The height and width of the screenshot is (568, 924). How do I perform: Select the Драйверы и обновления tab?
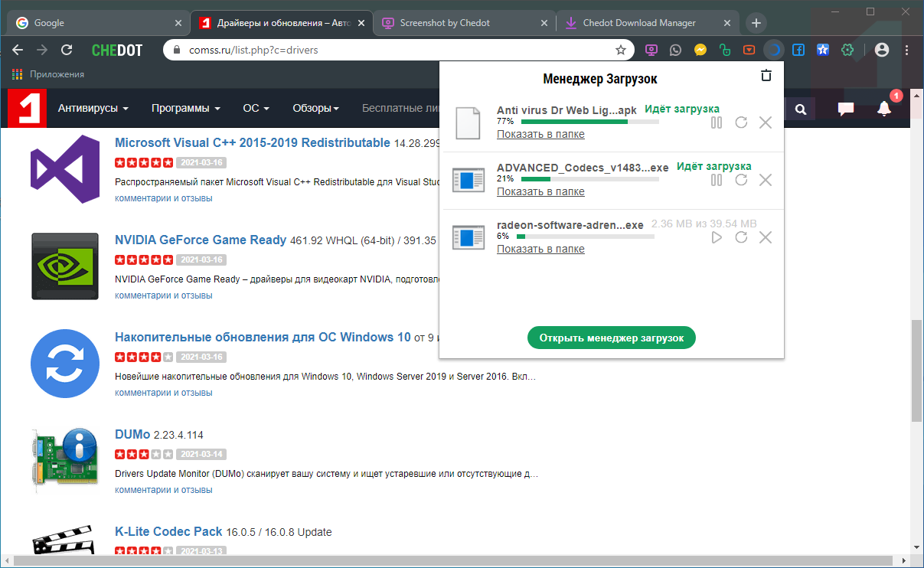click(x=280, y=23)
